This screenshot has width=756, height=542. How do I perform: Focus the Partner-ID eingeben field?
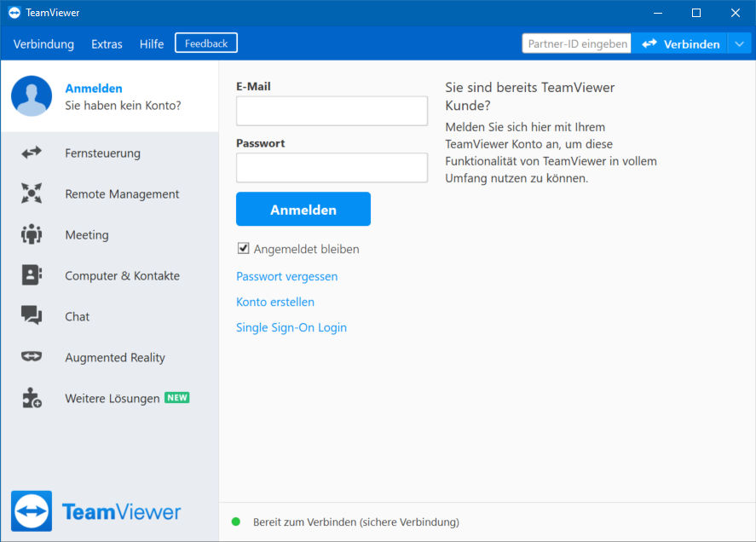pos(577,43)
